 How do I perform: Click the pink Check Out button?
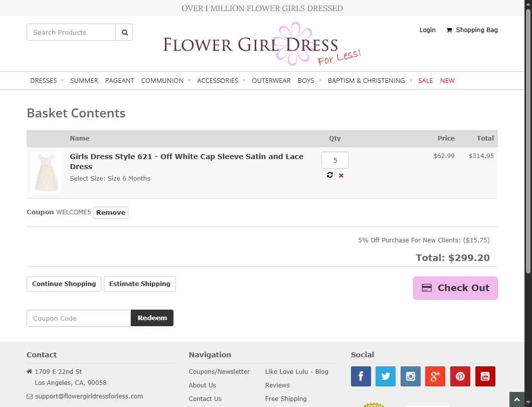[x=455, y=288]
